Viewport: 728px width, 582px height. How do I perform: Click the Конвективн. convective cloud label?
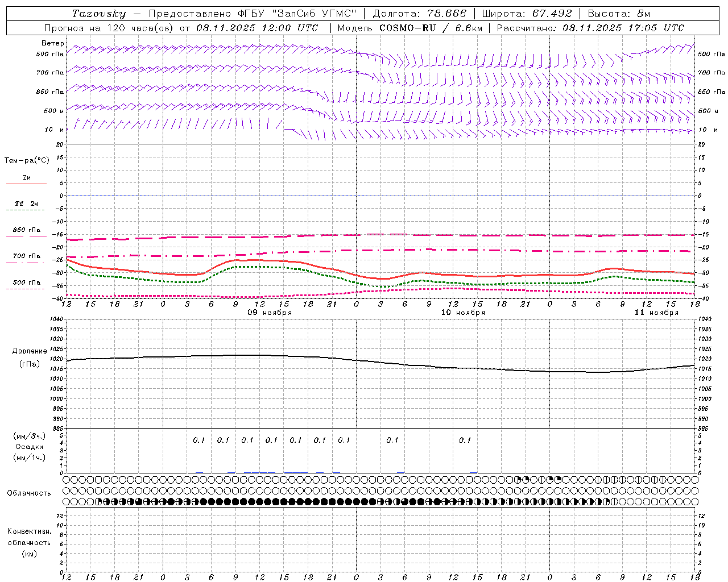click(29, 531)
